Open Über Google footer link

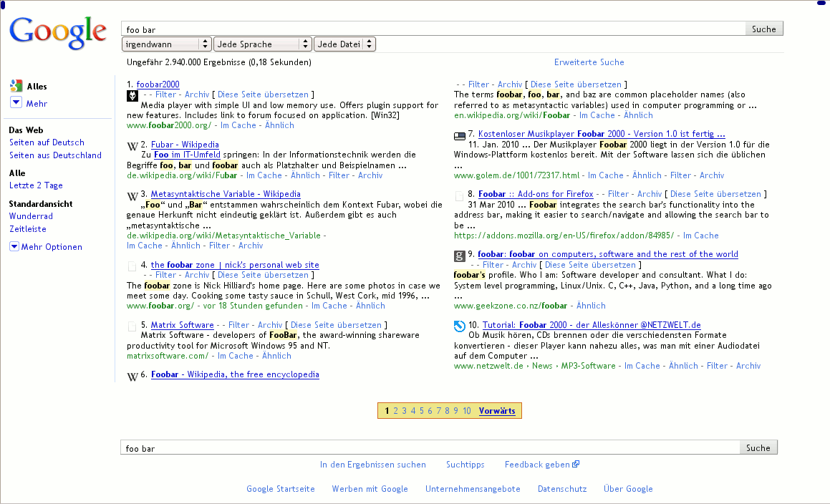pyautogui.click(x=628, y=489)
